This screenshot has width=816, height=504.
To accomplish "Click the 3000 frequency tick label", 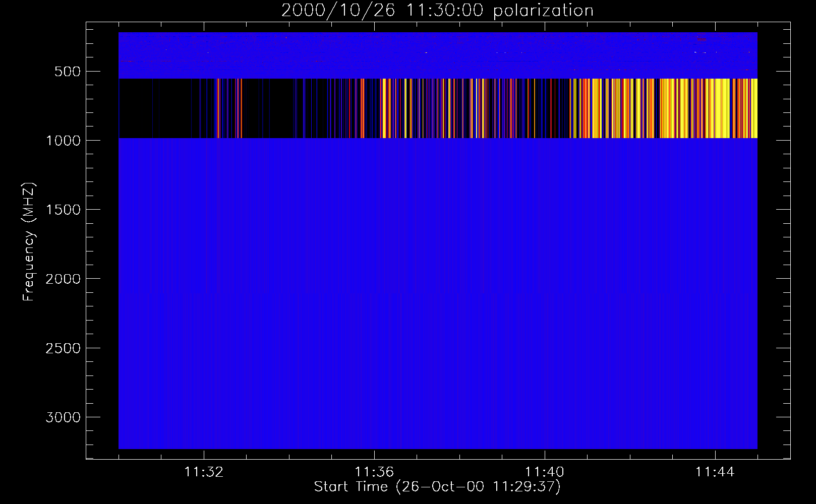I will [x=63, y=417].
